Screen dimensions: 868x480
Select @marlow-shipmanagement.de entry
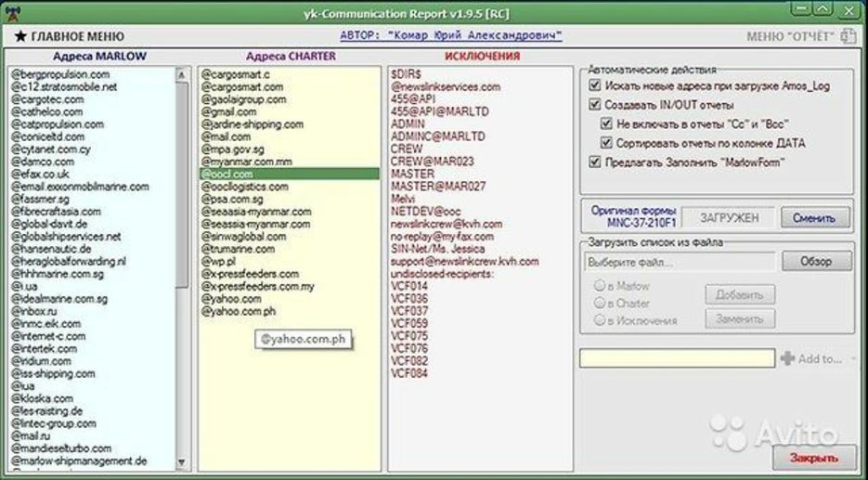click(79, 461)
